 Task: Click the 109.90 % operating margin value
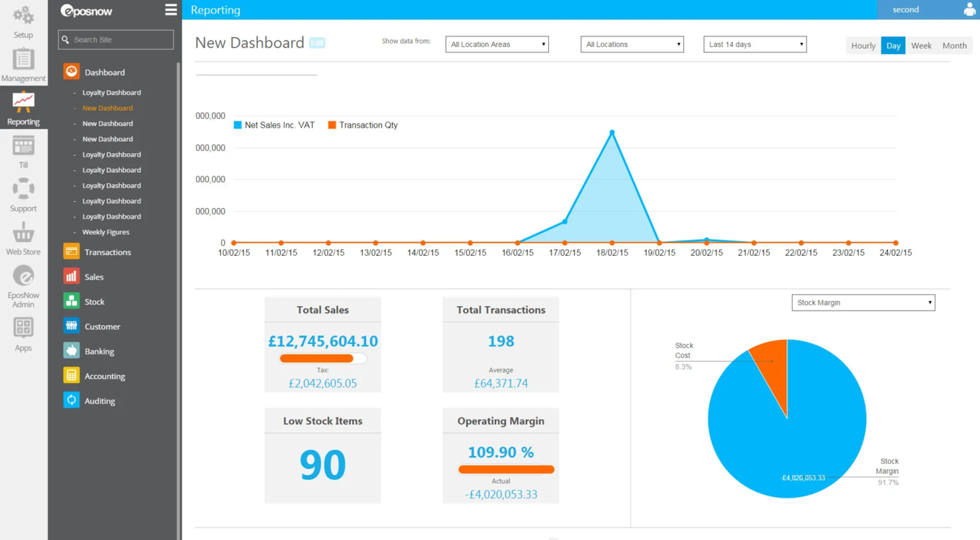(x=501, y=453)
